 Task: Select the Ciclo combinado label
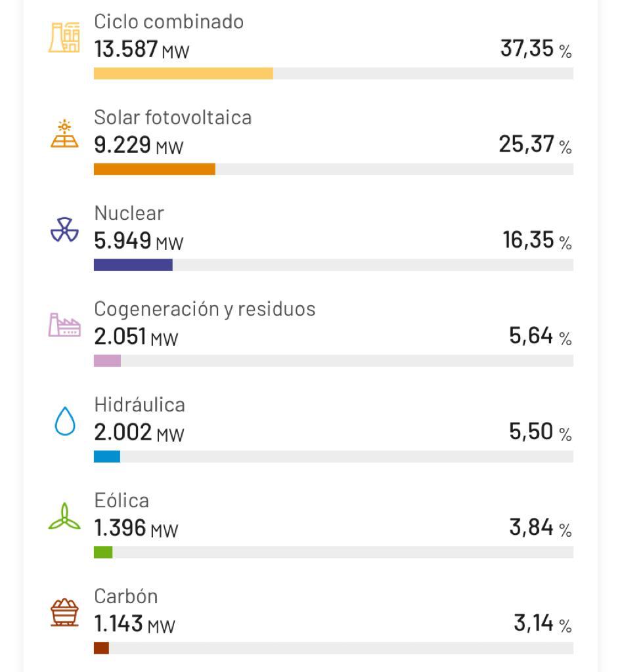coord(169,22)
